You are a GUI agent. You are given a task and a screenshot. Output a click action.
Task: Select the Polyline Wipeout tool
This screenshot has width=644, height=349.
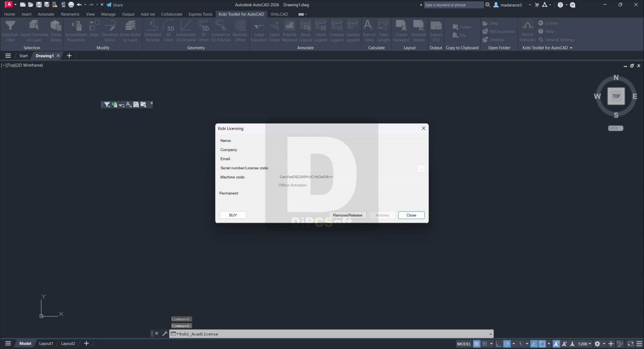[289, 31]
